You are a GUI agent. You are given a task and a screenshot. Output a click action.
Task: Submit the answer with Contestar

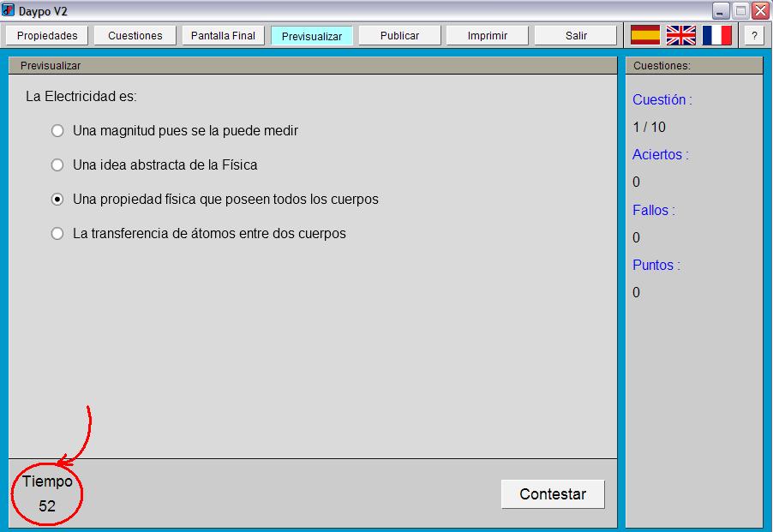coord(553,494)
